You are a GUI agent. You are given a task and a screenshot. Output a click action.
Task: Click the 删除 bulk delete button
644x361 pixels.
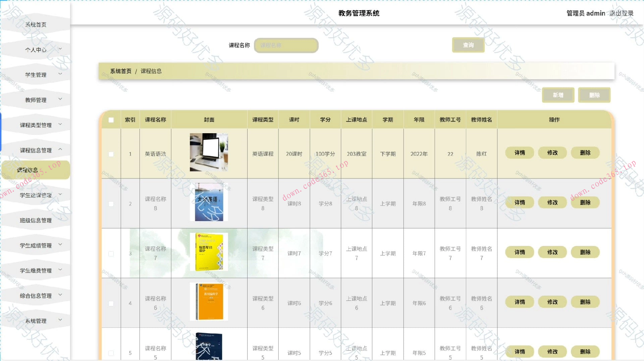click(x=594, y=95)
